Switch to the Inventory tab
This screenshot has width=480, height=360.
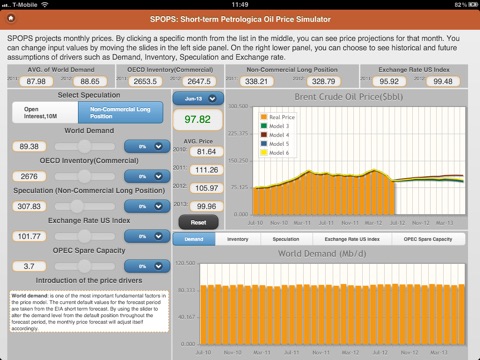click(x=238, y=239)
